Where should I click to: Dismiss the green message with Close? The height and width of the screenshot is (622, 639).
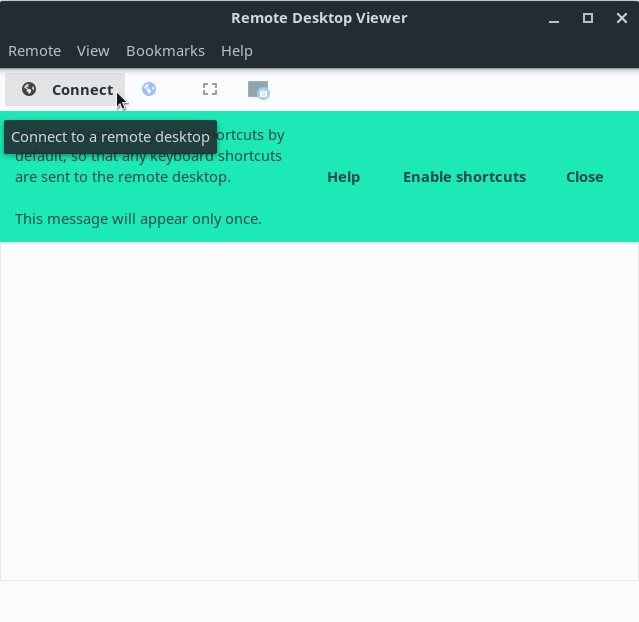coord(584,177)
